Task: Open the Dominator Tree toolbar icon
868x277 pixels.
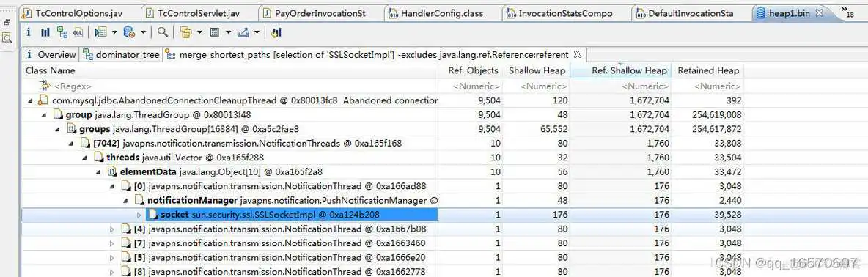Action: pos(62,33)
